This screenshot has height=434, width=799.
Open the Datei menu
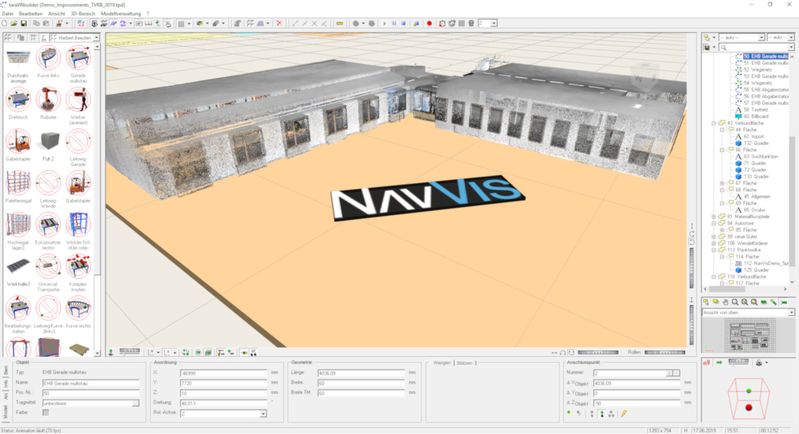tap(8, 13)
